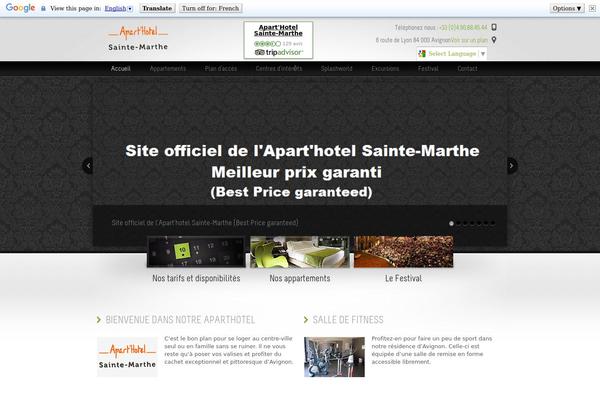Open the green bedroom appartements thumbnail

pyautogui.click(x=300, y=251)
